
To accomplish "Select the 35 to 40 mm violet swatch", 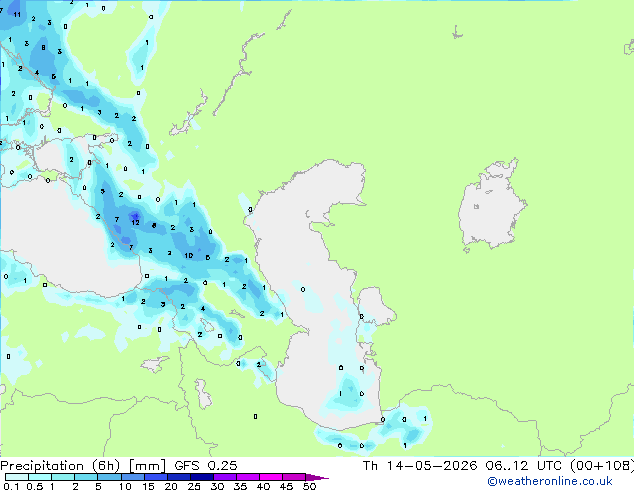I will coord(247,477).
